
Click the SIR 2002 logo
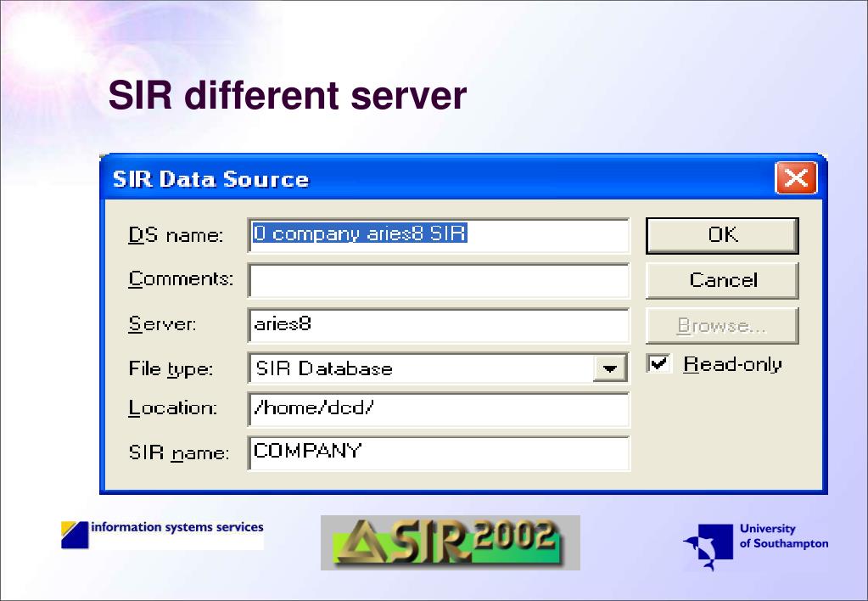coord(450,542)
